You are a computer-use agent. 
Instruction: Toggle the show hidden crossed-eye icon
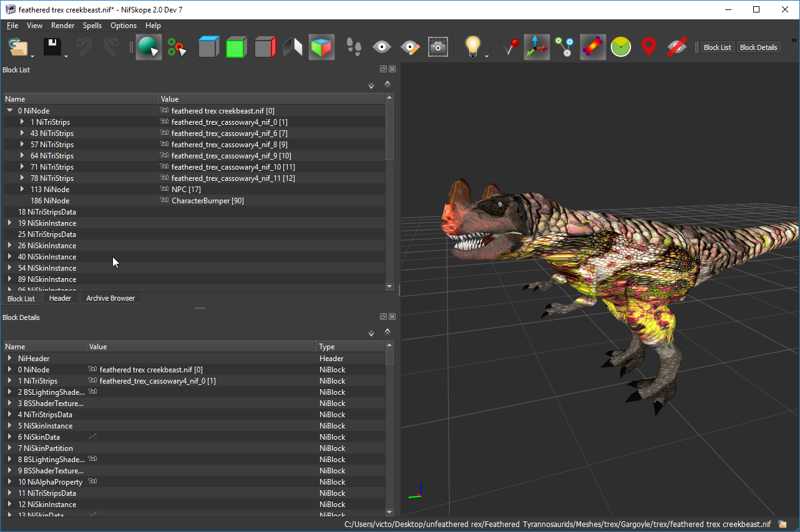pyautogui.click(x=677, y=47)
